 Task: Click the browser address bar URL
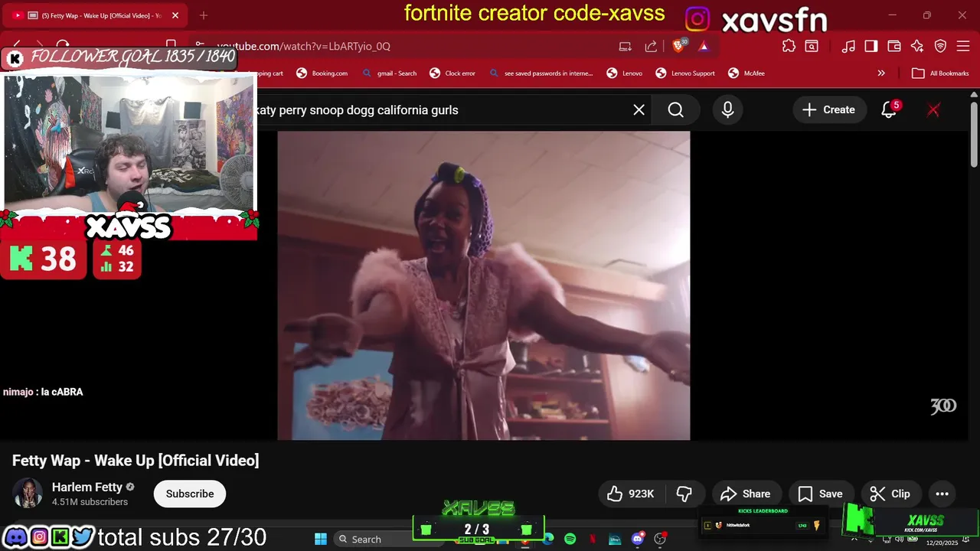pyautogui.click(x=303, y=46)
